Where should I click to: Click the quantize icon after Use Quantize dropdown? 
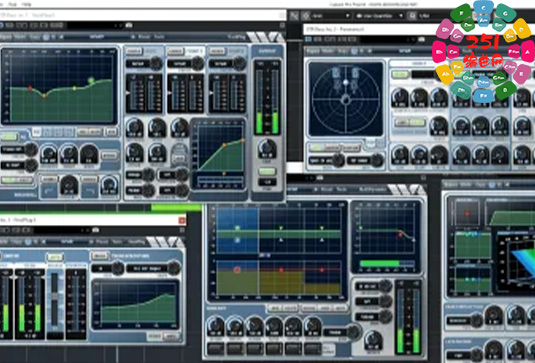pos(412,16)
